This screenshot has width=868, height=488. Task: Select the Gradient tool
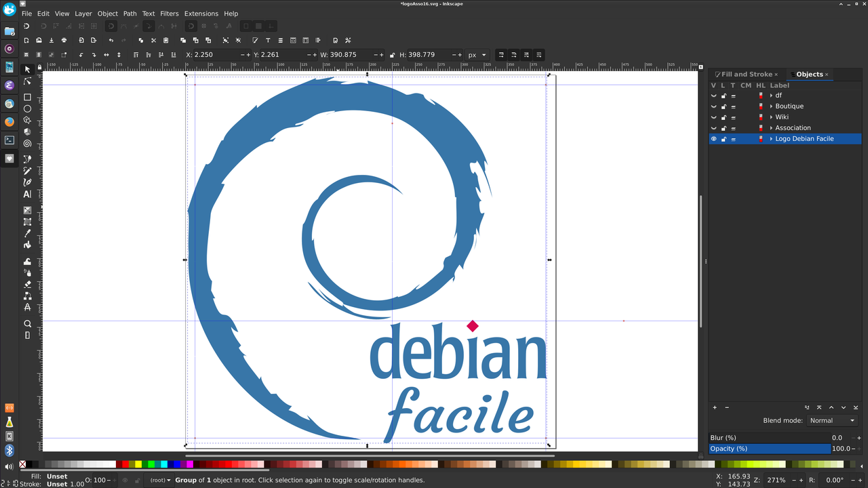point(28,211)
